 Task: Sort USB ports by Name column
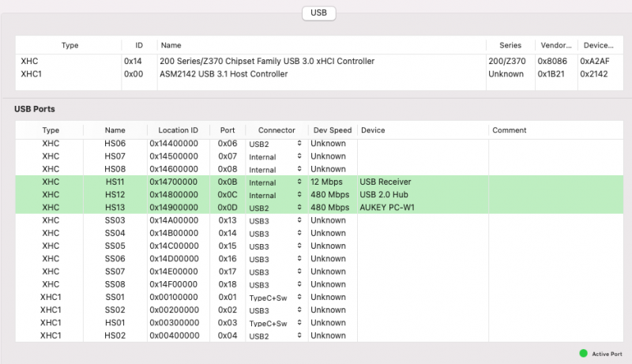tap(115, 130)
